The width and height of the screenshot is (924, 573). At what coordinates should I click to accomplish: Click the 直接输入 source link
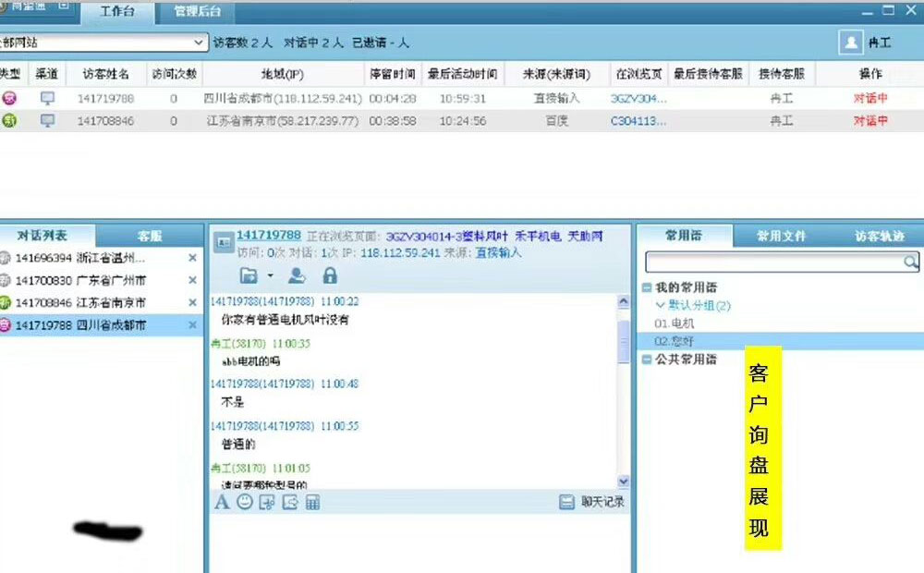point(498,252)
